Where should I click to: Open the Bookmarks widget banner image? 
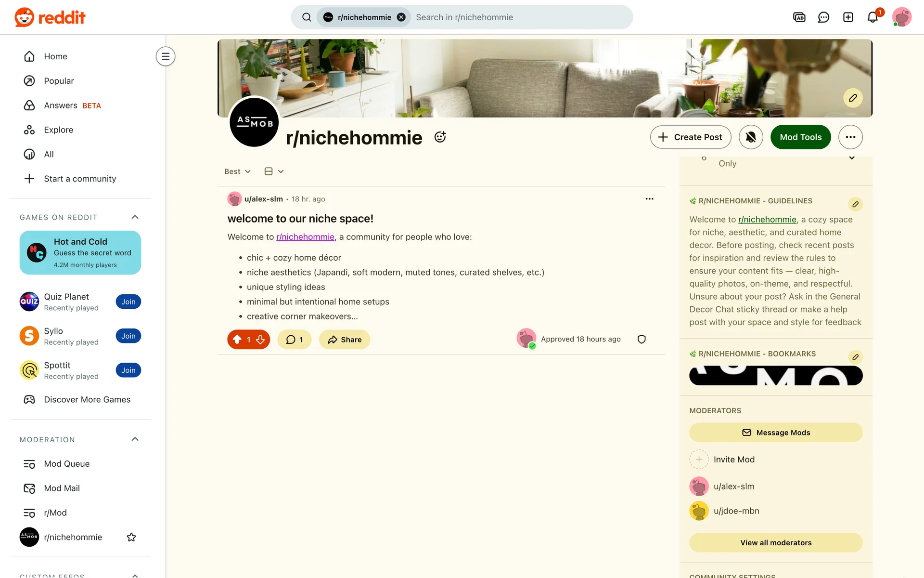click(x=776, y=376)
